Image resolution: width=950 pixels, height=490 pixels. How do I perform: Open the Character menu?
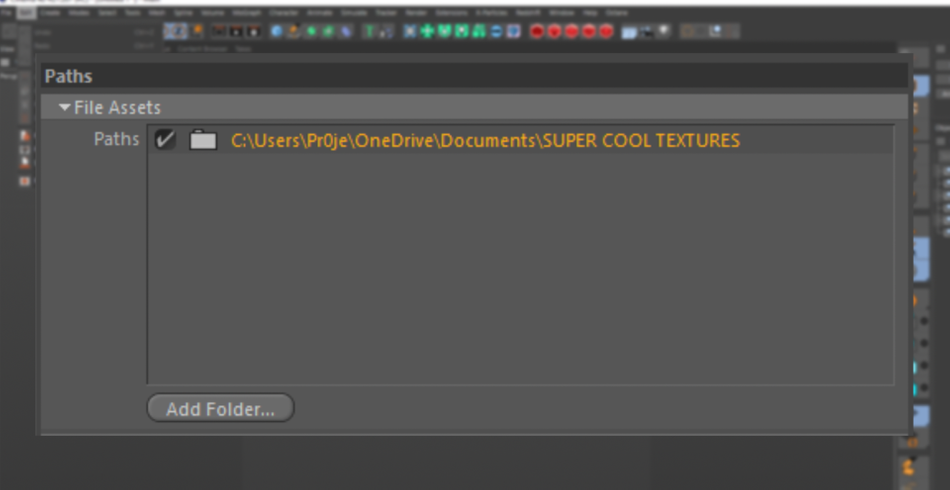click(284, 12)
